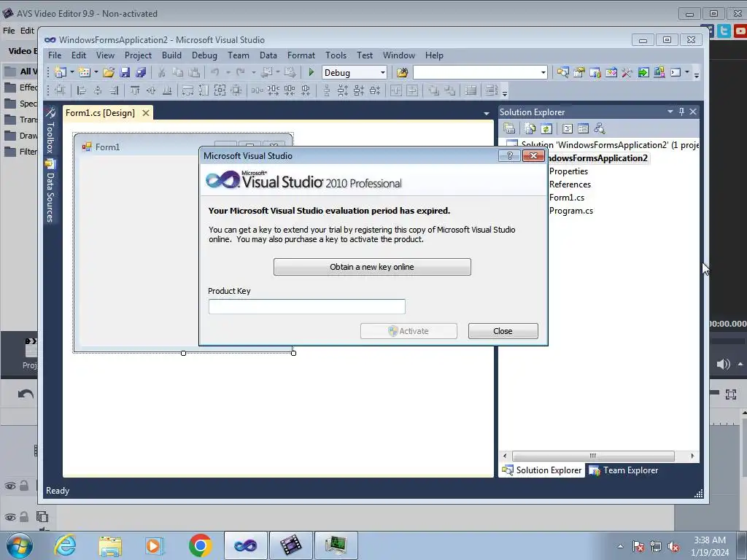Open the Tools menu
The height and width of the screenshot is (560, 747).
tap(336, 55)
